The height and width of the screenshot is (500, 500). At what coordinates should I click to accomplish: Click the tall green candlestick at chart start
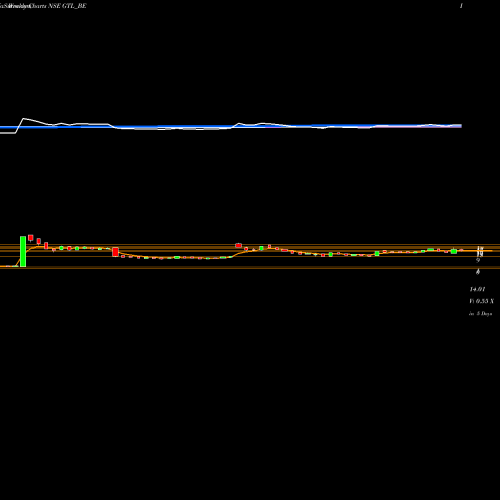23,251
